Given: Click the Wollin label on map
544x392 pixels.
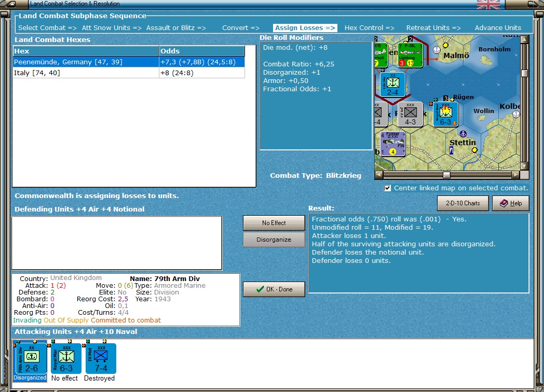Looking at the screenshot, I should 484,111.
